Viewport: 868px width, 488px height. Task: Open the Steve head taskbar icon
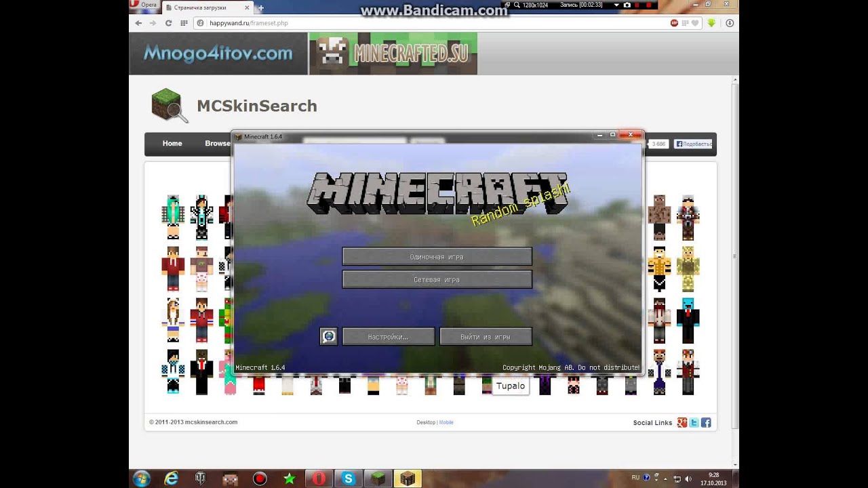point(230,479)
